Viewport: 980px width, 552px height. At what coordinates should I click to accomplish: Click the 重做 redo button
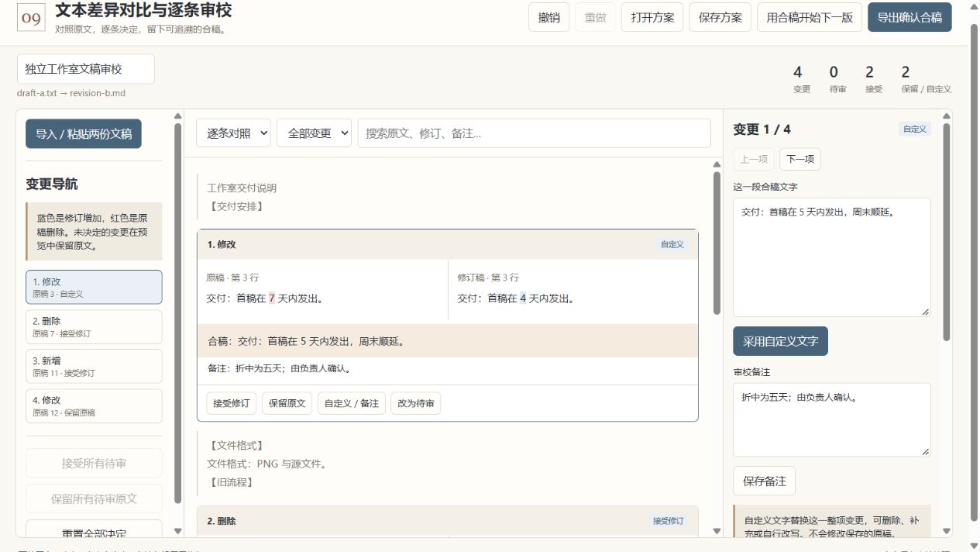point(595,17)
